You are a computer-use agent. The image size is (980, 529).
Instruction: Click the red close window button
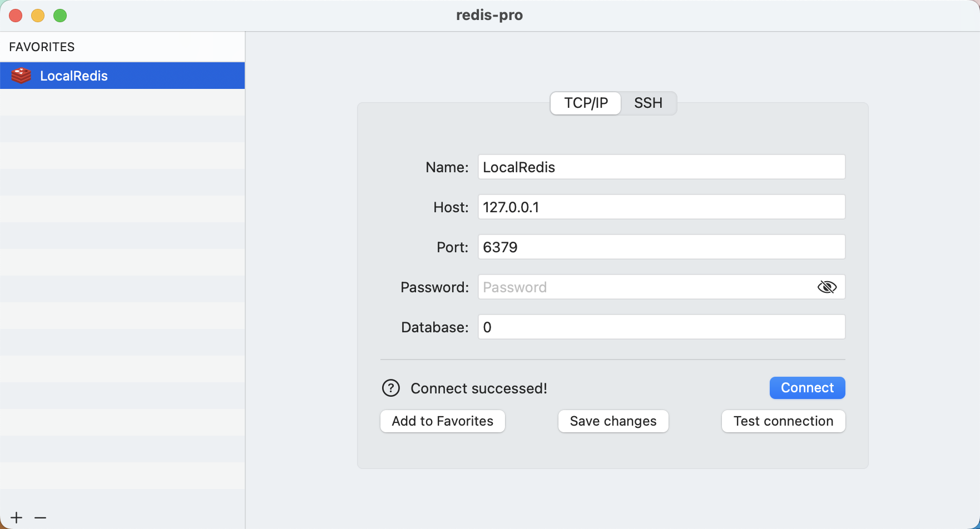pos(16,16)
